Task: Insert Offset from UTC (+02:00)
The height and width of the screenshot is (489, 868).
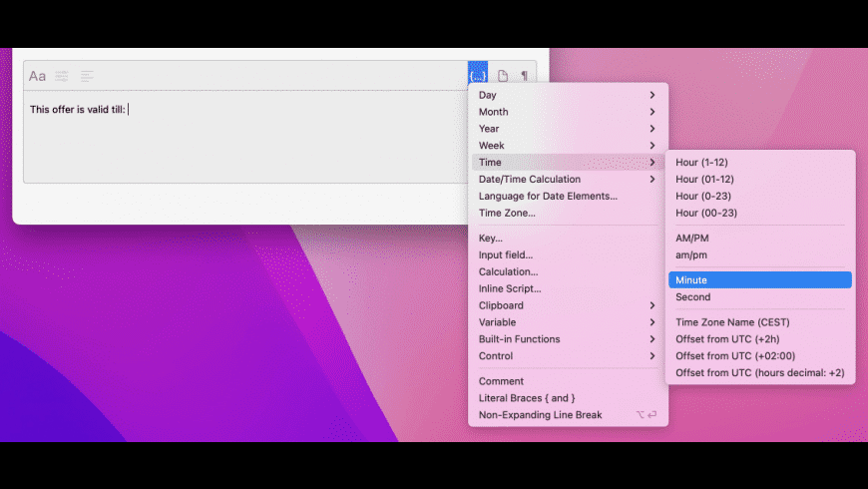Action: click(x=760, y=356)
